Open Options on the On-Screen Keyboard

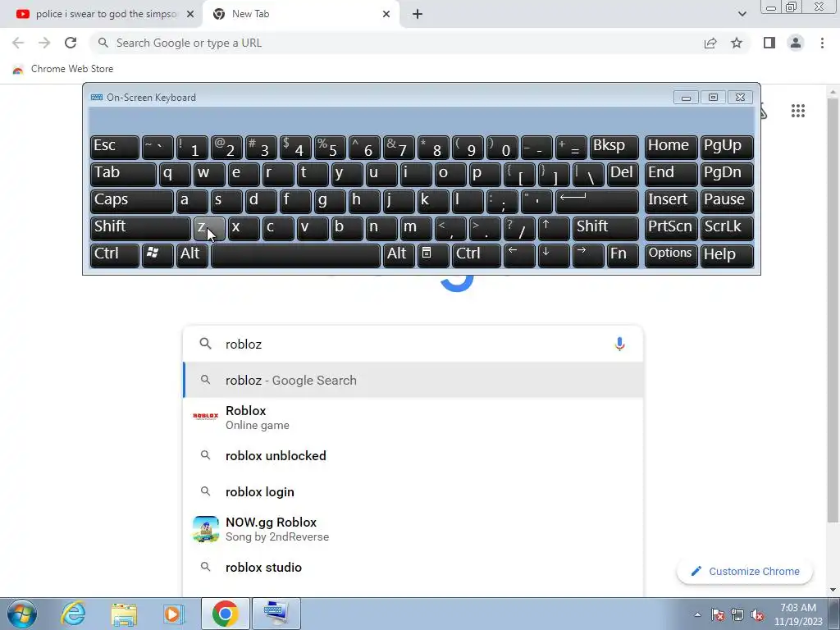671,256
